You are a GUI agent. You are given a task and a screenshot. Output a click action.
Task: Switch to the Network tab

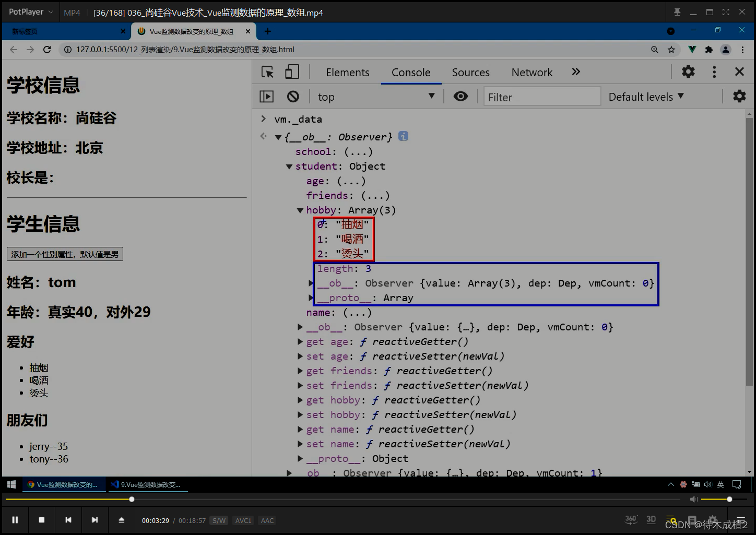click(531, 73)
